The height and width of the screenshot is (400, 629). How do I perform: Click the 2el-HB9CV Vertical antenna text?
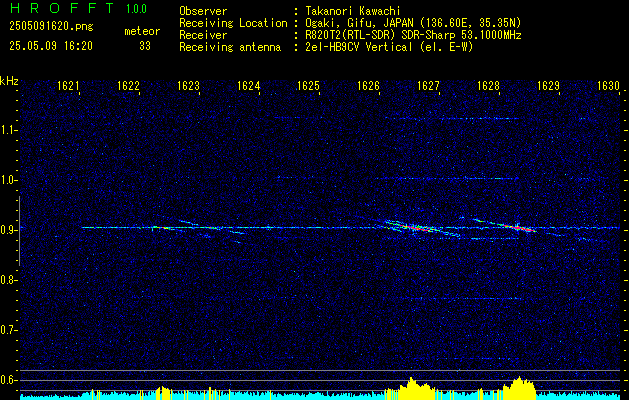coord(389,47)
